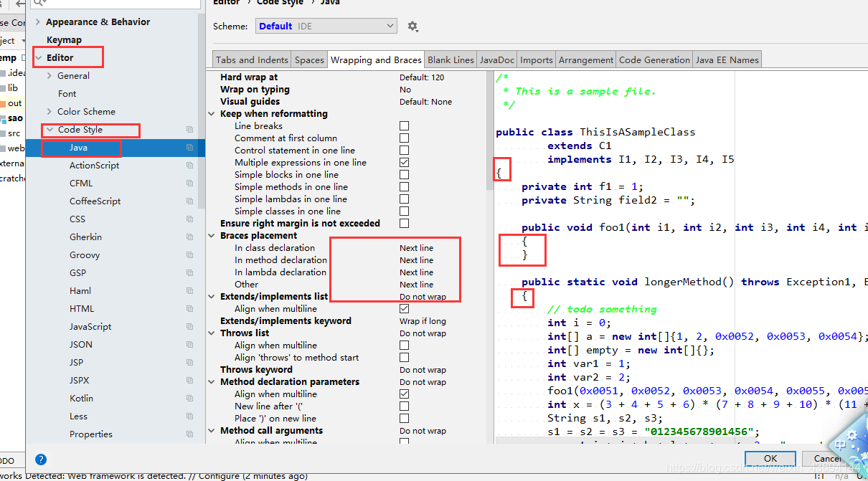Screen dimensions: 868x481
Task: Click copy icon beside Java row
Action: pos(189,148)
